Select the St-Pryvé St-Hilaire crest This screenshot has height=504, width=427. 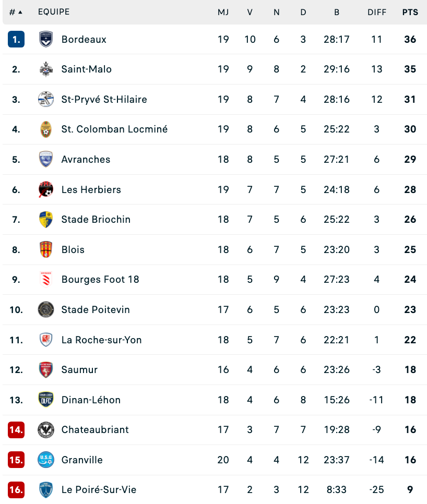coord(45,99)
